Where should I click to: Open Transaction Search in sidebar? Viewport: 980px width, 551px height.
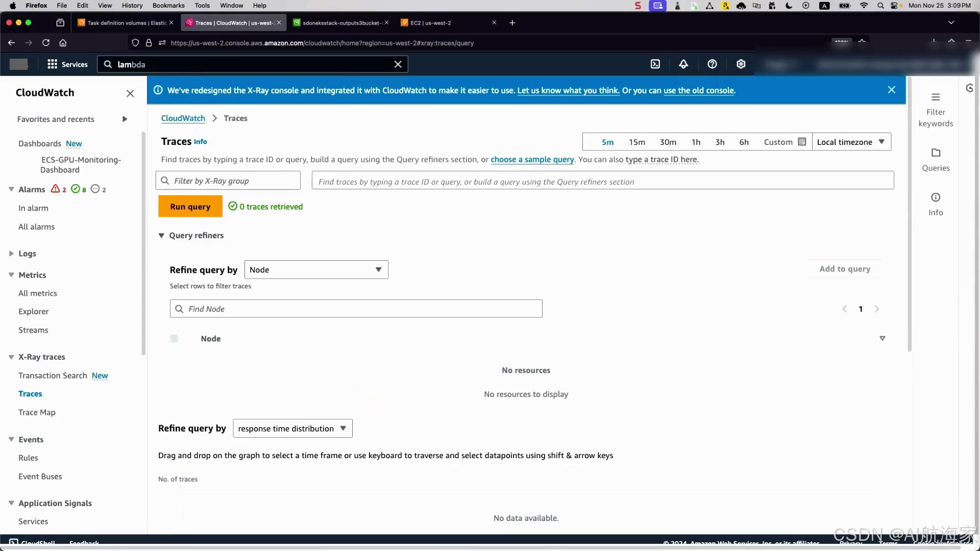coord(53,376)
